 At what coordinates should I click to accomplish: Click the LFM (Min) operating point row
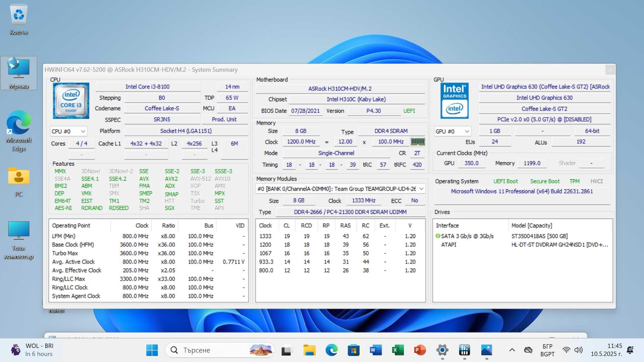tap(149, 236)
